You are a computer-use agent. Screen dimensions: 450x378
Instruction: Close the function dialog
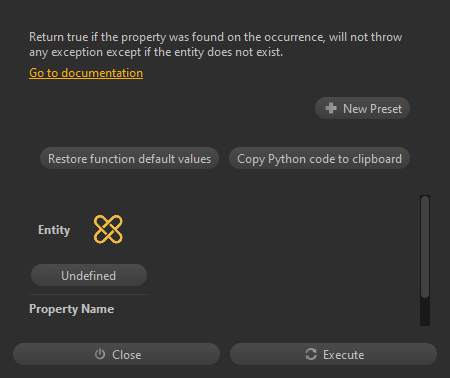point(116,354)
